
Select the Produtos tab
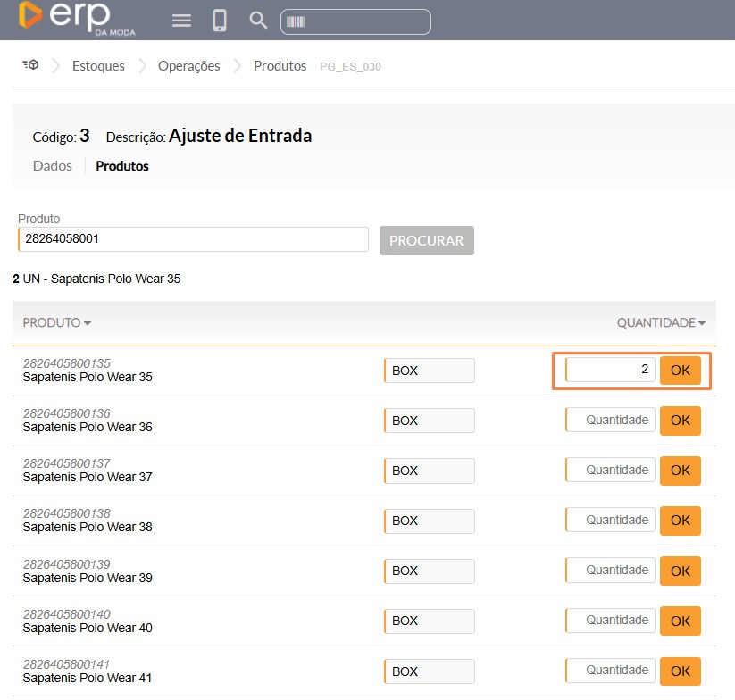122,166
